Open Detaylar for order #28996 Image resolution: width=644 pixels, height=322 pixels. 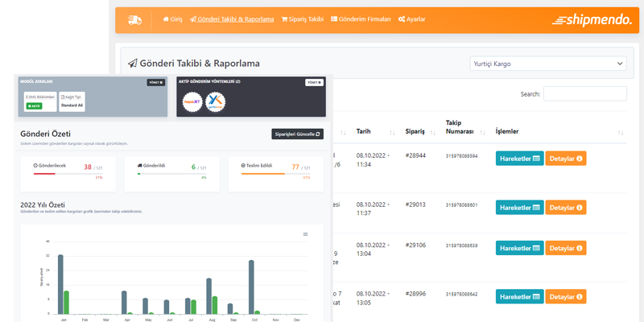[x=566, y=296]
